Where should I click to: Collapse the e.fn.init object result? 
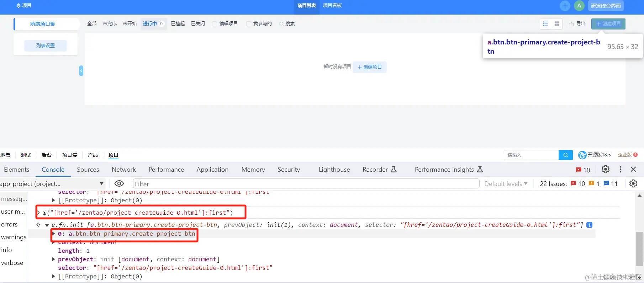click(x=47, y=225)
